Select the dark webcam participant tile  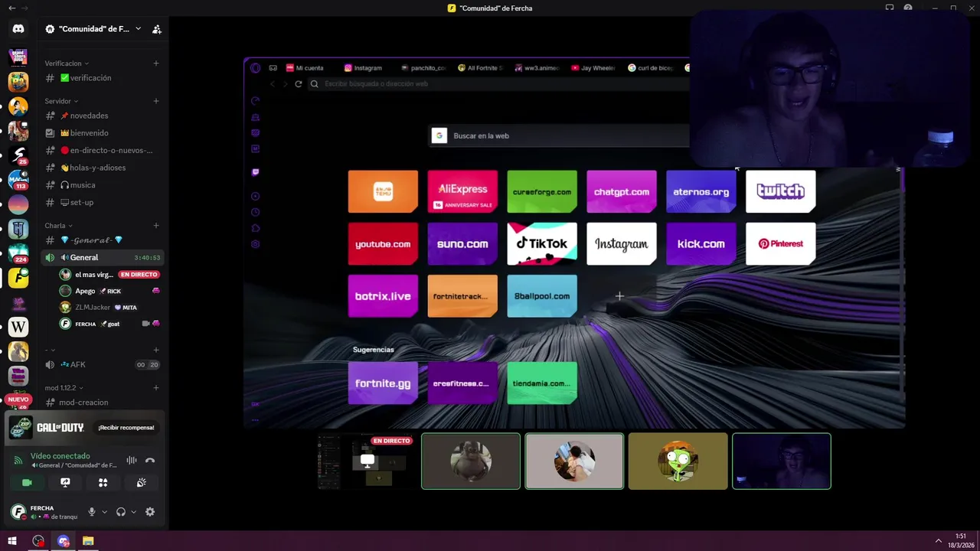click(782, 461)
